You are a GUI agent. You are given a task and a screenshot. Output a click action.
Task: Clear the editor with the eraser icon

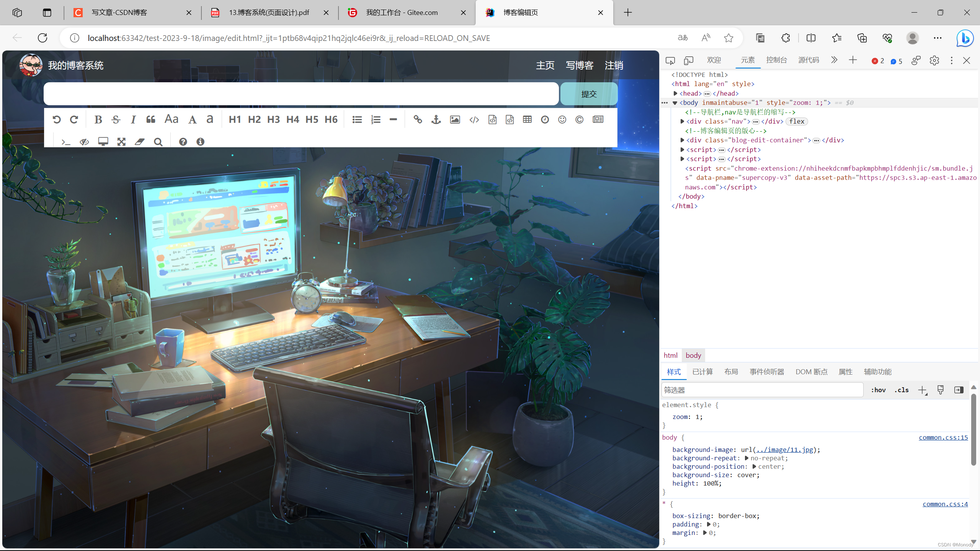click(x=140, y=142)
